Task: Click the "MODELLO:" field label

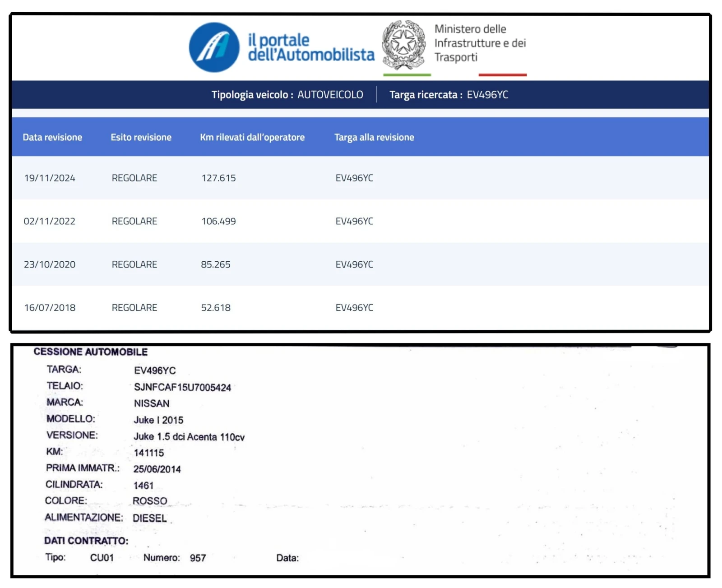Action: (71, 419)
